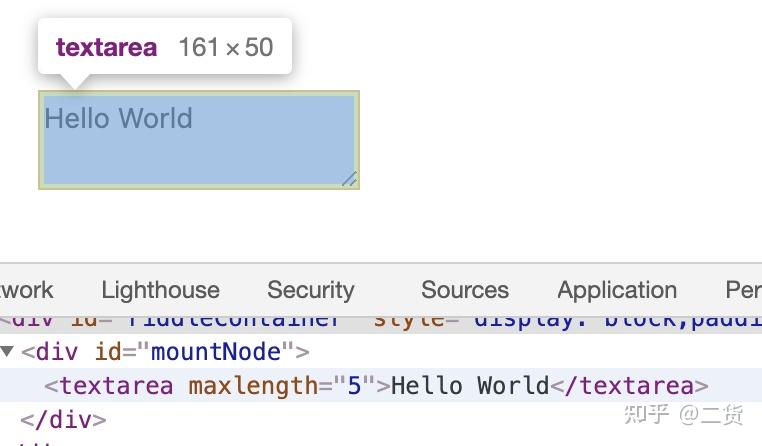Select the partially visible Network tab

point(27,290)
